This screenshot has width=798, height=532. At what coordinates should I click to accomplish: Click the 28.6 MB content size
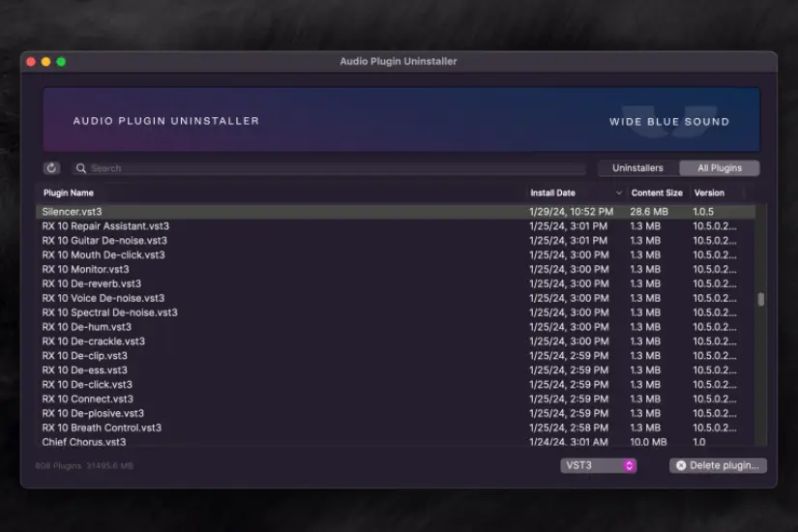click(649, 211)
